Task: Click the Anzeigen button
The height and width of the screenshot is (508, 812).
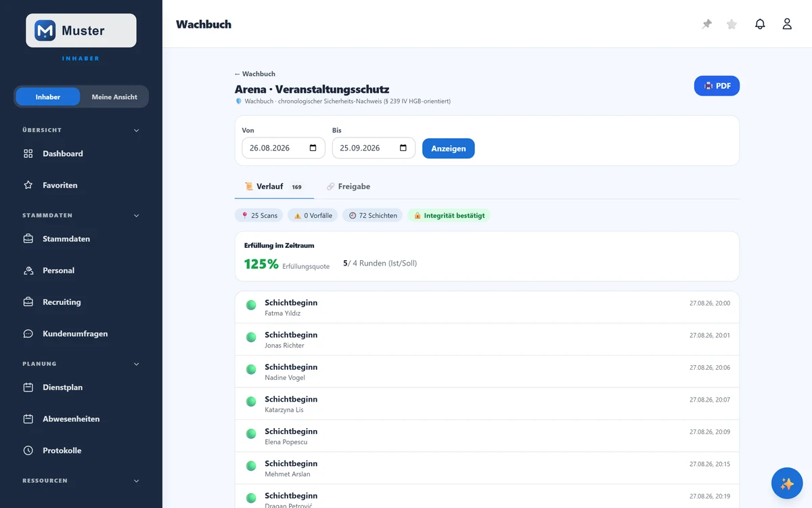Action: click(x=449, y=148)
